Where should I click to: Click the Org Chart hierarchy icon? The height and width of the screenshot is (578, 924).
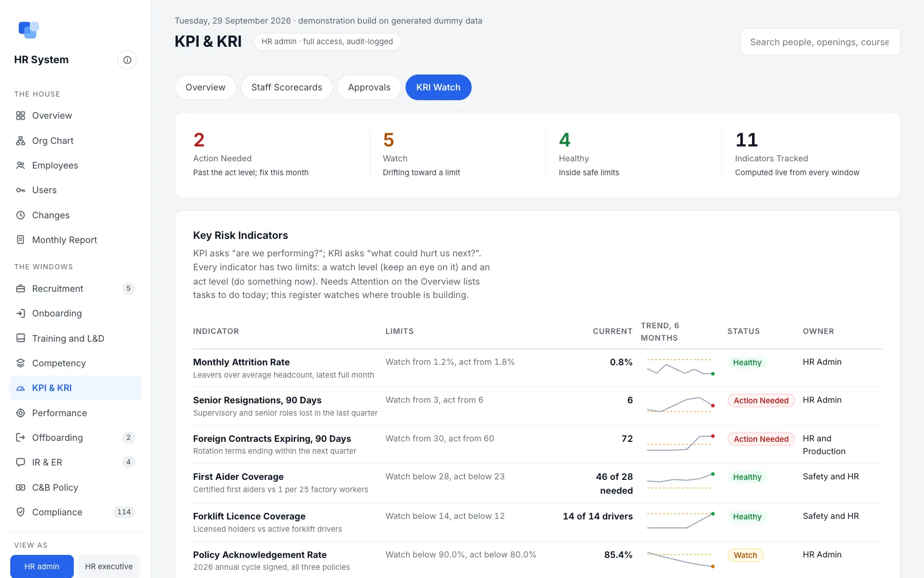(21, 141)
